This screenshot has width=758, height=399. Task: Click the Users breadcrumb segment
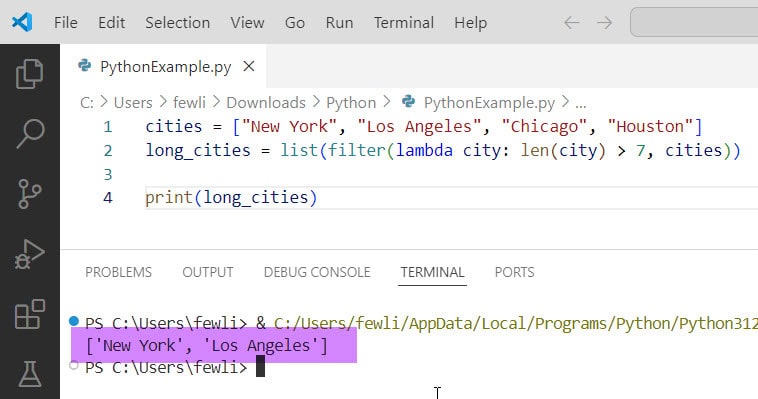coord(133,103)
